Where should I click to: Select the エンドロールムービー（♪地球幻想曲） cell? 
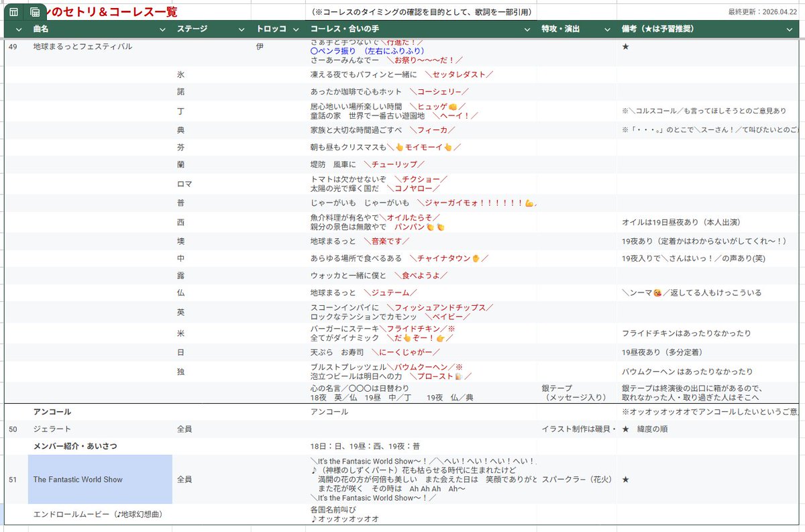[x=100, y=514]
